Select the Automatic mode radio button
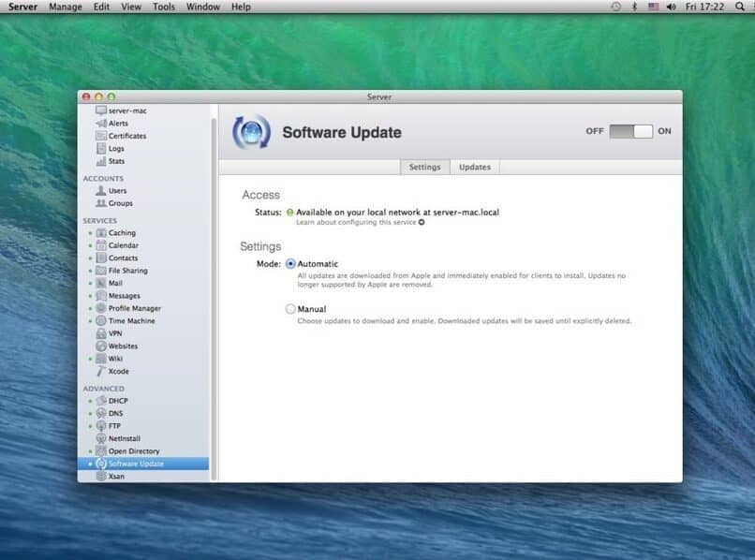This screenshot has width=755, height=560. pos(290,264)
